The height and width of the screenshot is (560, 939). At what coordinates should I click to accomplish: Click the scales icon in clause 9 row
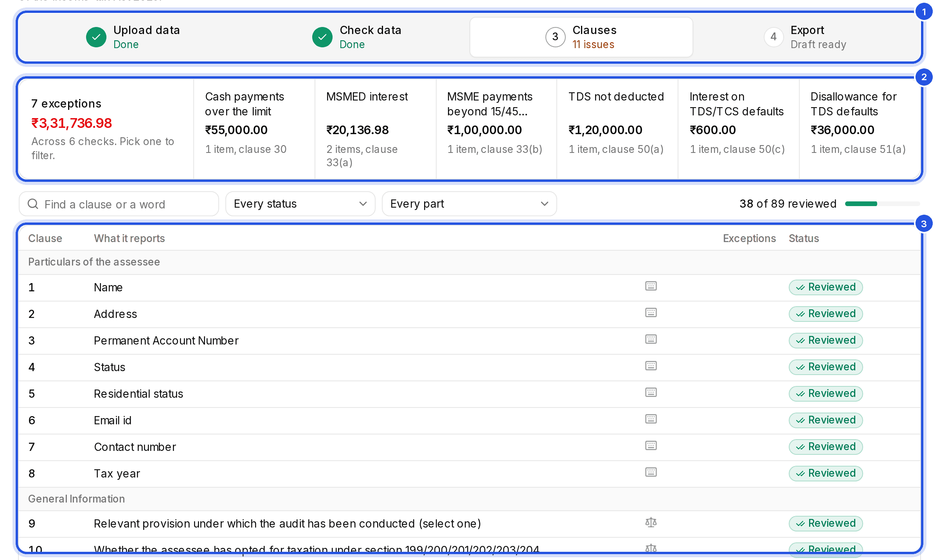tap(651, 522)
